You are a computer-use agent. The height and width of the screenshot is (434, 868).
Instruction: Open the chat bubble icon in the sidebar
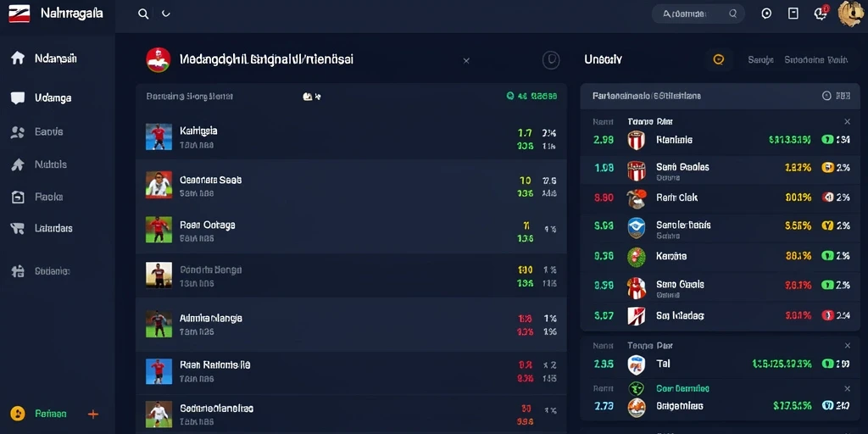18,98
